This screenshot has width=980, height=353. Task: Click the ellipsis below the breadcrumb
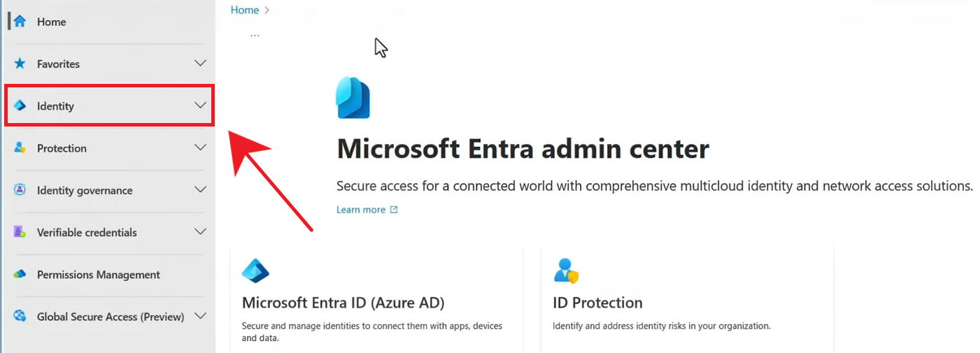coord(255,34)
